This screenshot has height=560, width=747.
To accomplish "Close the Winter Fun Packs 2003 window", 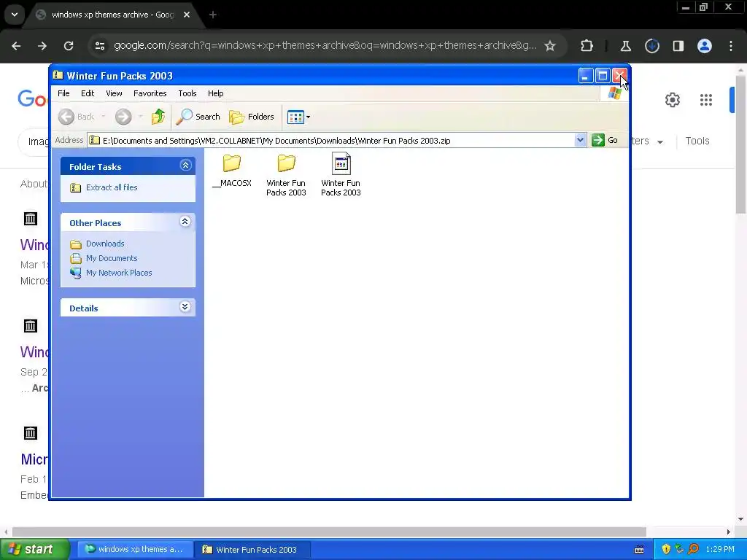I will click(620, 76).
